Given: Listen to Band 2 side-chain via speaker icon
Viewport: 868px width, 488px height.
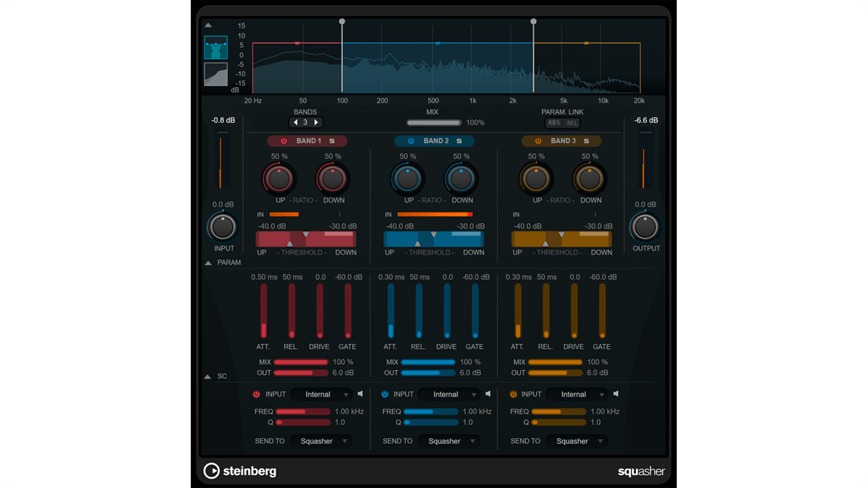Looking at the screenshot, I should [488, 394].
